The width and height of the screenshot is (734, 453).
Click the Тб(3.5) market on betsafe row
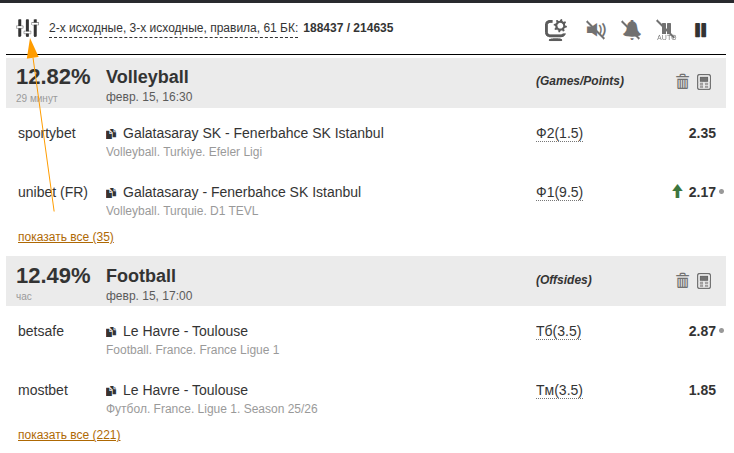click(x=559, y=331)
